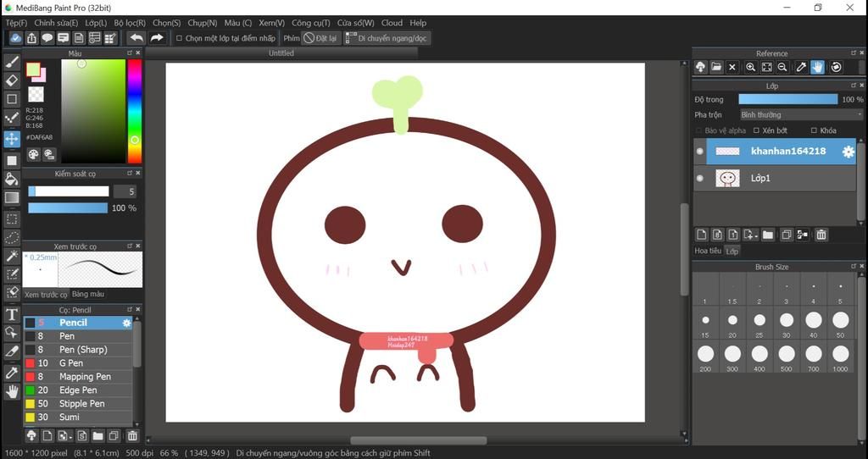The width and height of the screenshot is (868, 459).
Task: Open the color palette icon below swatches
Action: click(34, 155)
